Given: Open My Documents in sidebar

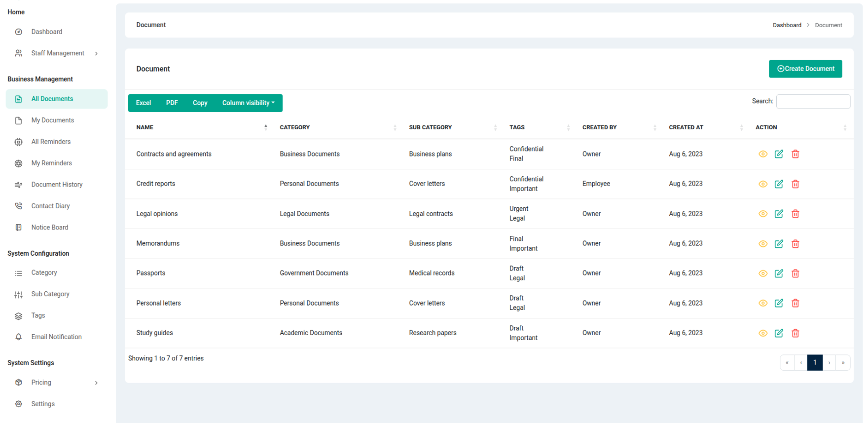Looking at the screenshot, I should pyautogui.click(x=52, y=120).
